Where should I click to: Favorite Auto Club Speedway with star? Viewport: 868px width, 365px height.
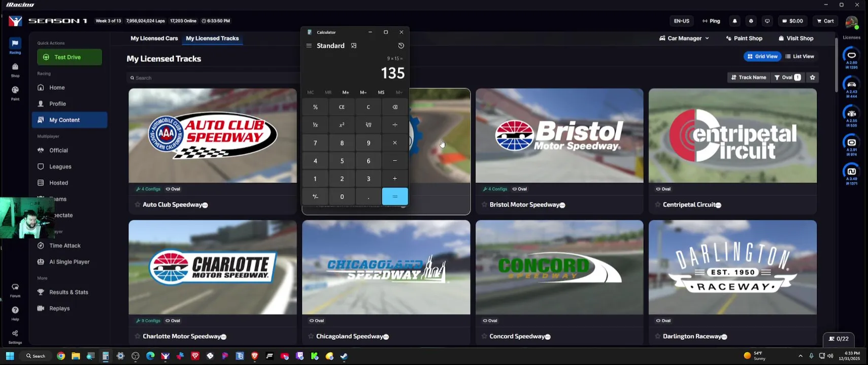[x=138, y=204]
